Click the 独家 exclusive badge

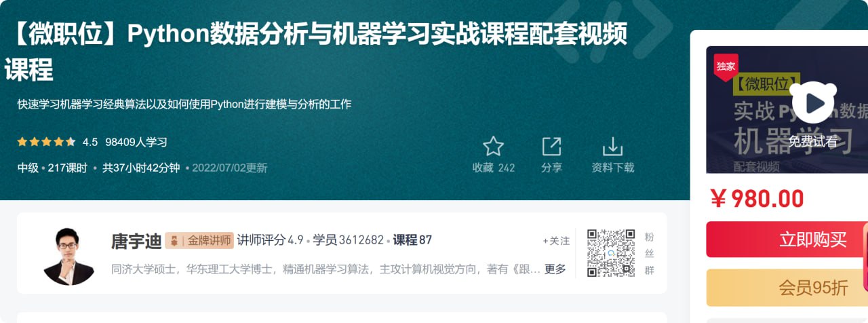726,66
